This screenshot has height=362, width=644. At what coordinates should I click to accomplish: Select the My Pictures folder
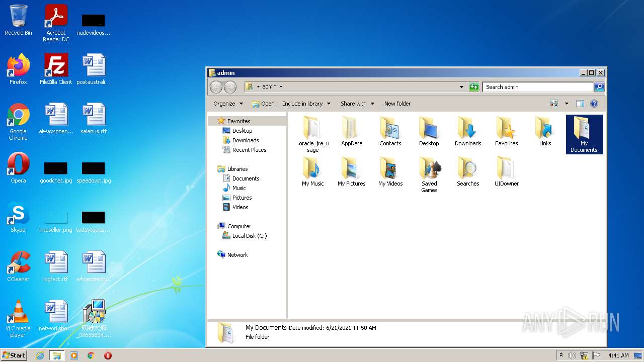[x=352, y=172]
